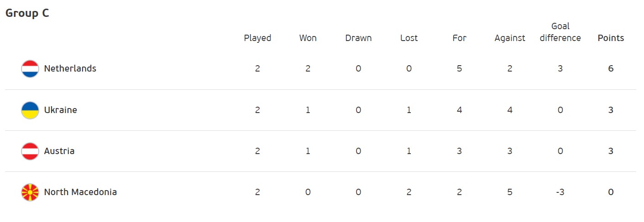
Task: Click the Won column header
Action: [x=308, y=38]
